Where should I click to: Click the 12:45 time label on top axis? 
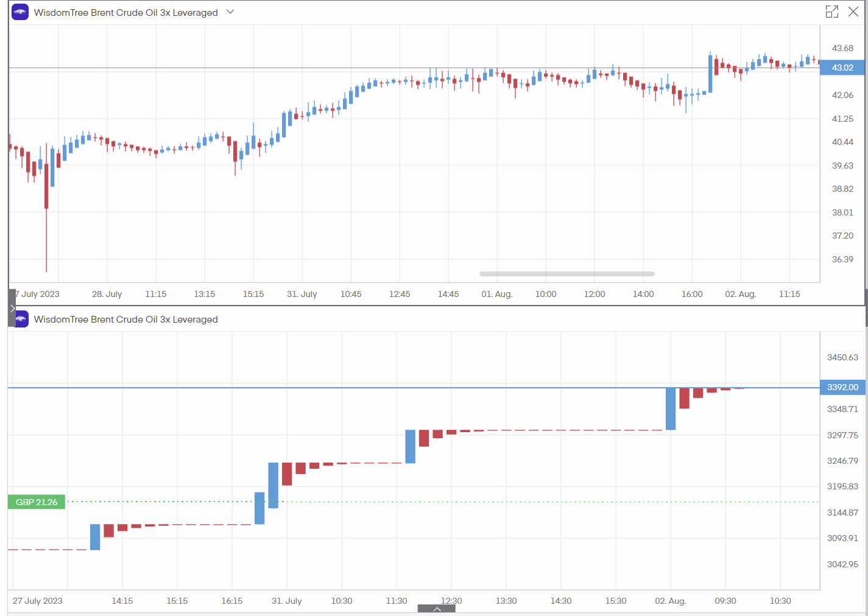tap(400, 294)
